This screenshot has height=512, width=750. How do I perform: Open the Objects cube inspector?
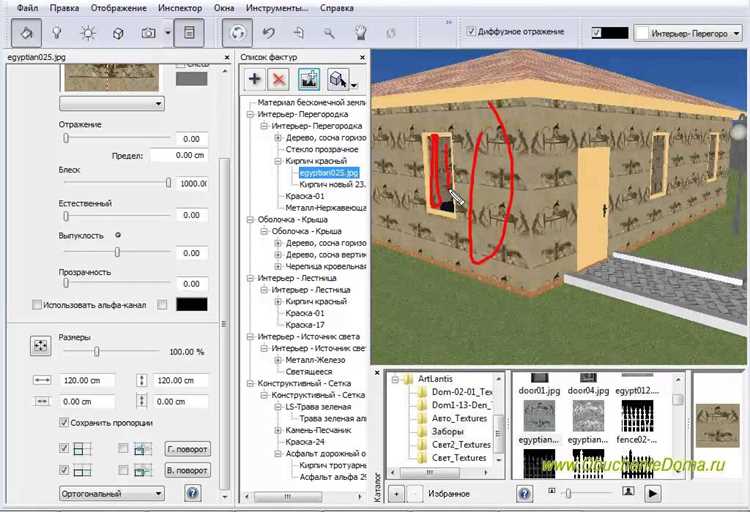(x=118, y=33)
